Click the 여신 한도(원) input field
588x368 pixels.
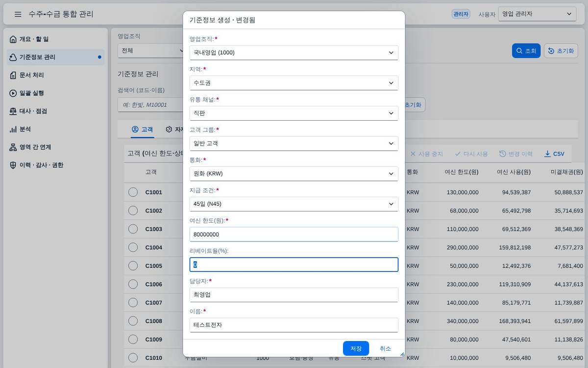click(294, 234)
